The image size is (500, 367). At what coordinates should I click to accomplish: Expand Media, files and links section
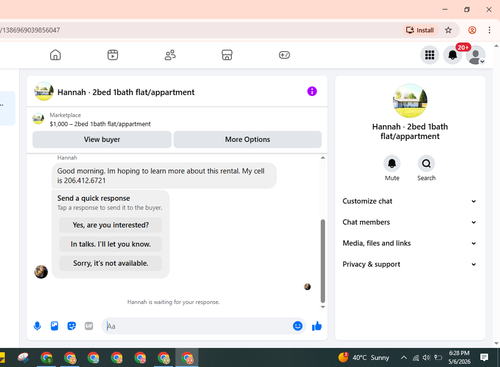pyautogui.click(x=410, y=243)
